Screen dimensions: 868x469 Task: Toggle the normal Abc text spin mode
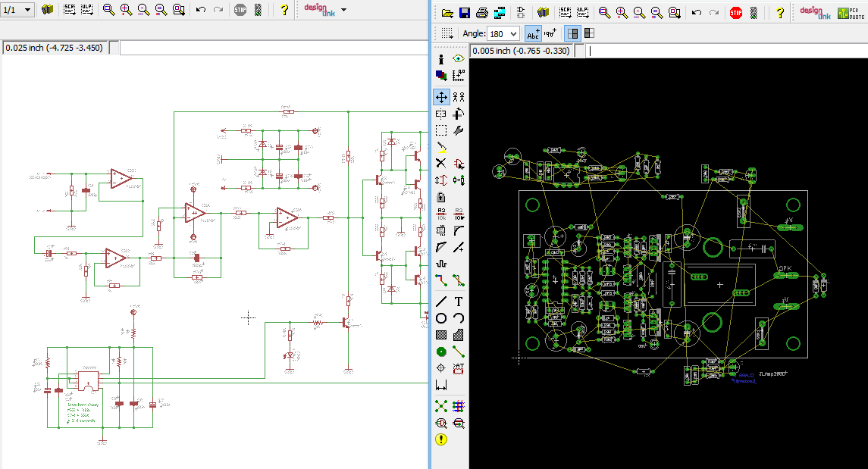533,34
